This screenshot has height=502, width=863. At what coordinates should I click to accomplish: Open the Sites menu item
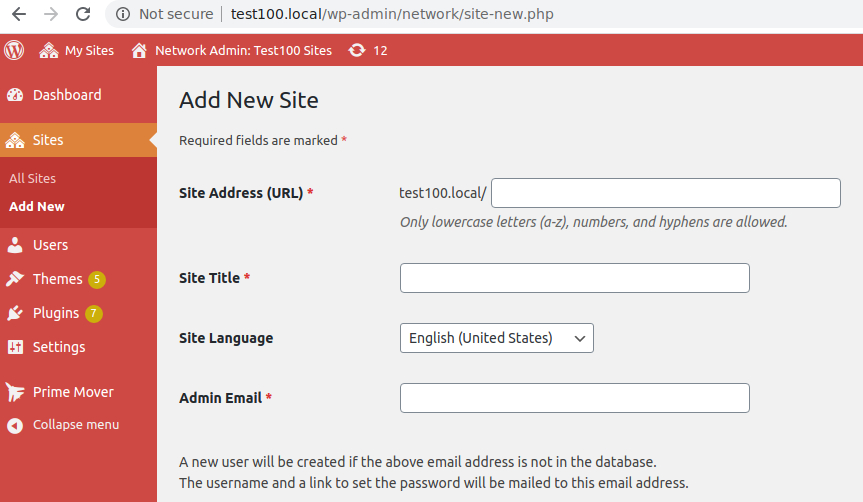78,140
